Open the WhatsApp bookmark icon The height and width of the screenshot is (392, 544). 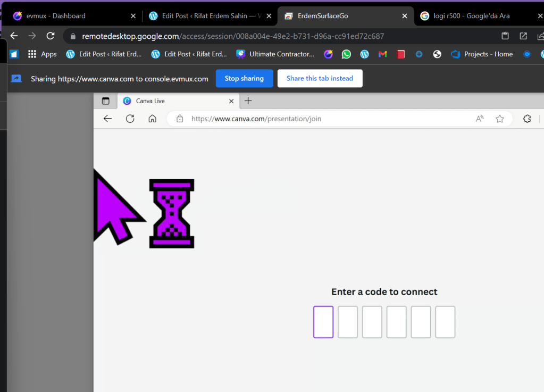(x=346, y=54)
